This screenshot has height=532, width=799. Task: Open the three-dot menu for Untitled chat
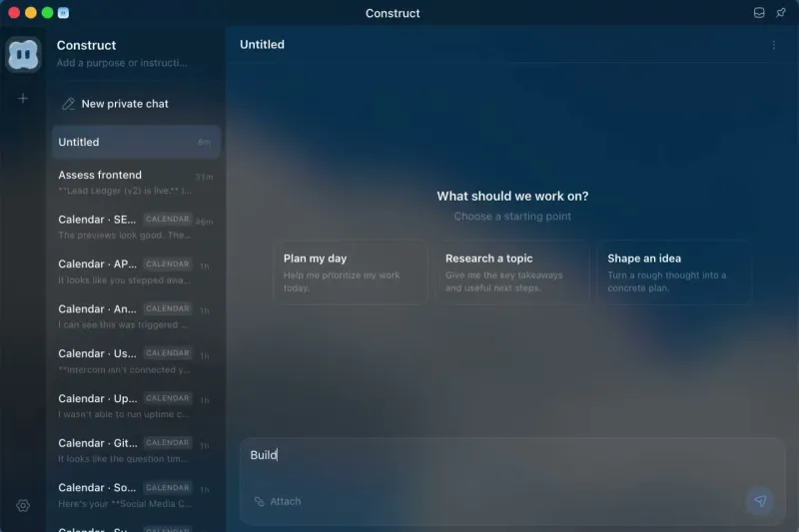773,45
